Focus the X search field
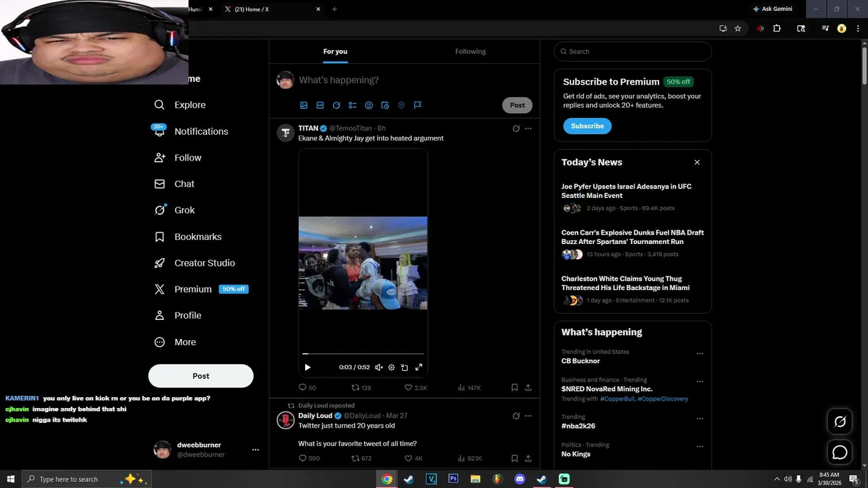This screenshot has width=868, height=488. point(633,52)
